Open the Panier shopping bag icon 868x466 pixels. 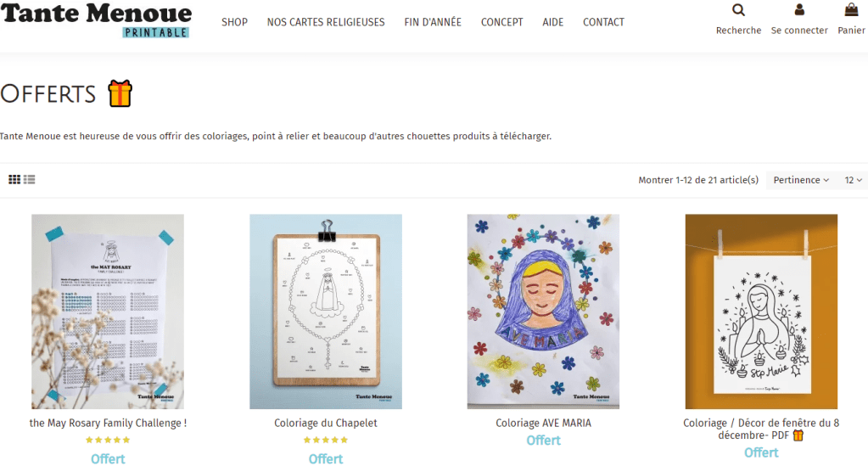[x=851, y=9]
